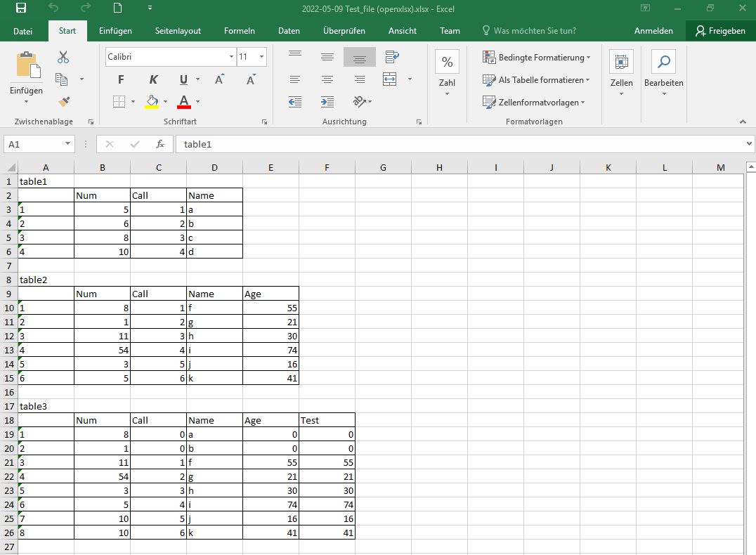
Task: Click Anmelden to sign in
Action: tap(653, 31)
